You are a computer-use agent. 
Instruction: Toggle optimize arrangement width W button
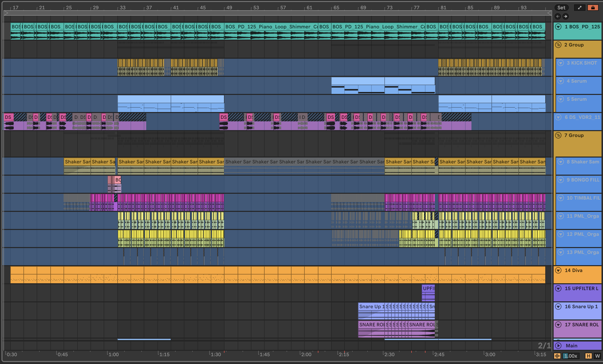pos(597,356)
